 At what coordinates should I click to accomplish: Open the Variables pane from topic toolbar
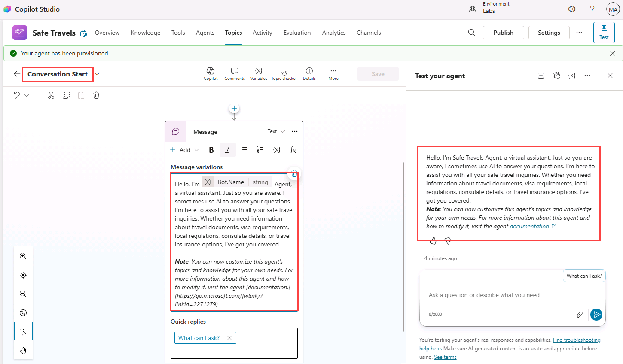pos(259,74)
